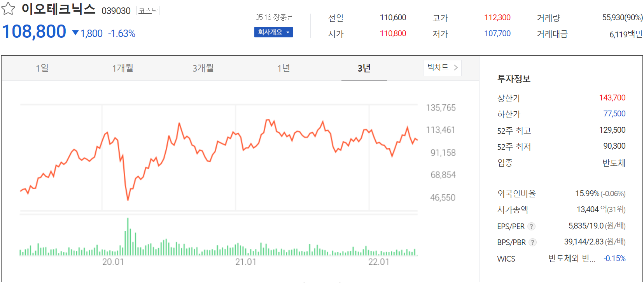Click the WICS change -0.15%

point(614,258)
